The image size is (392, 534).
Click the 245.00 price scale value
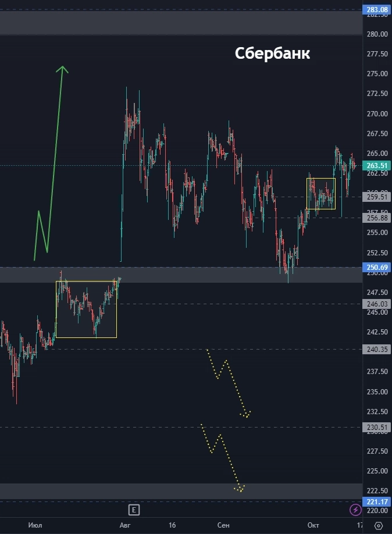coord(377,312)
